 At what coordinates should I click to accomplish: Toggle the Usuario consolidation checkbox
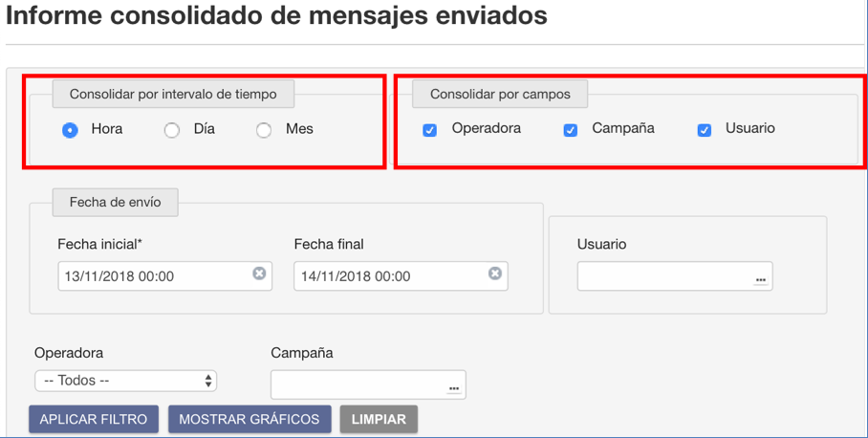[705, 131]
